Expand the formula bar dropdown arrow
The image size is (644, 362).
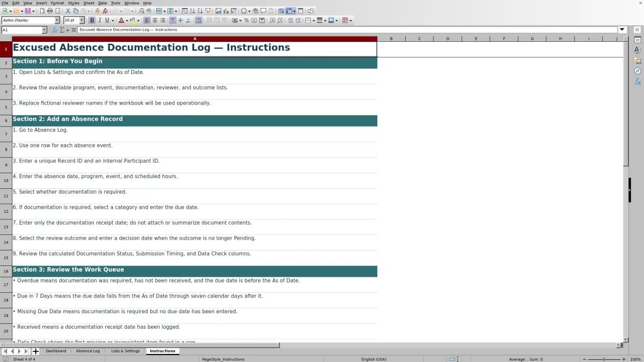623,30
